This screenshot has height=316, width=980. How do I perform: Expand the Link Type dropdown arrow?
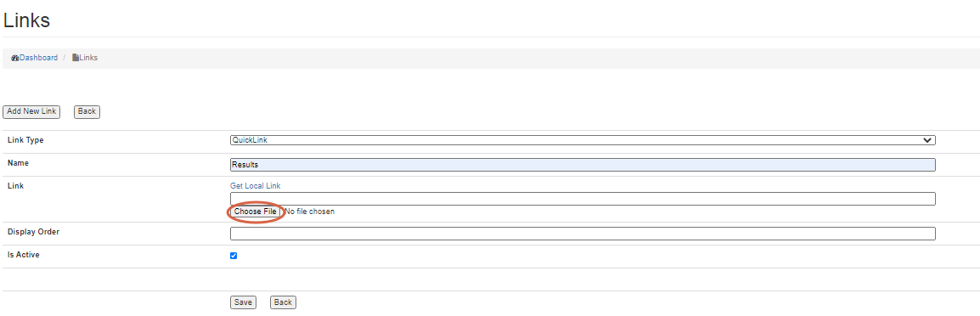pyautogui.click(x=927, y=140)
